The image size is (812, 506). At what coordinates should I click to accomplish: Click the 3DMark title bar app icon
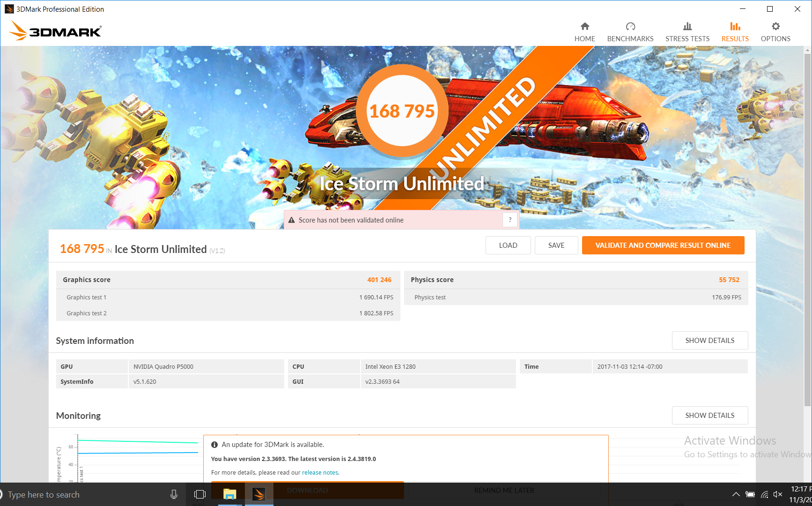(9, 9)
